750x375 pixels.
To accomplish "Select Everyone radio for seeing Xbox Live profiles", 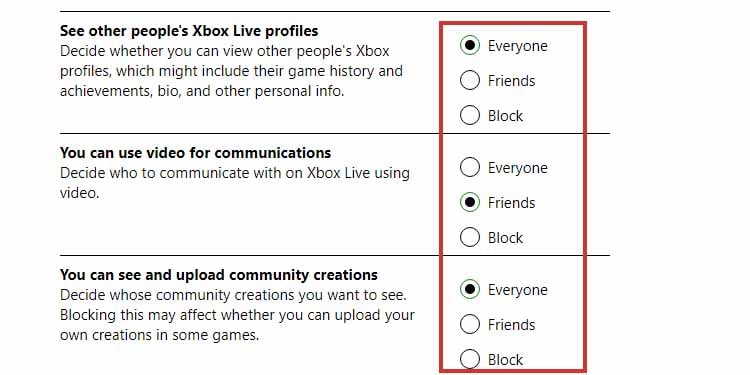I will tap(470, 45).
